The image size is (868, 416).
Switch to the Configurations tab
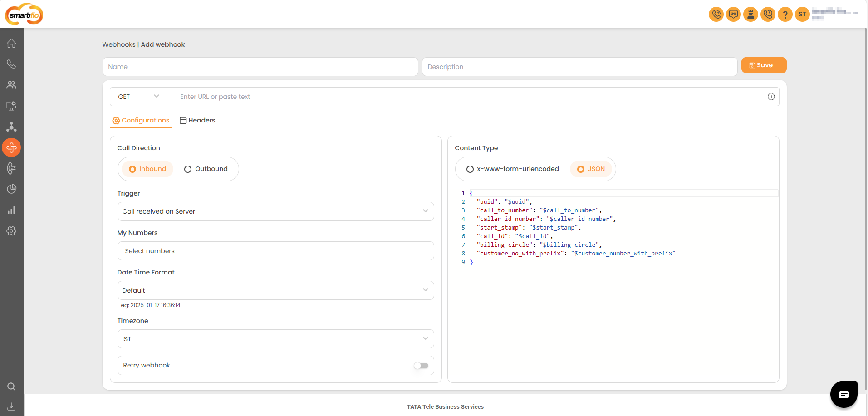coord(141,121)
